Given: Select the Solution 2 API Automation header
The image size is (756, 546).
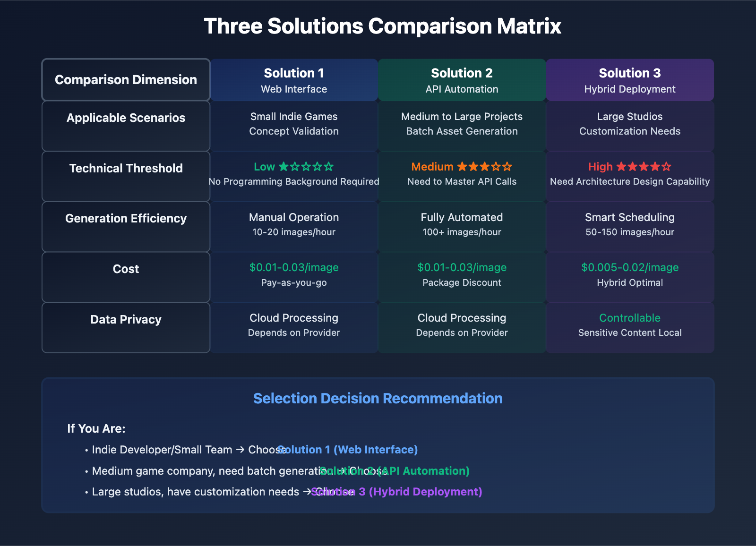Looking at the screenshot, I should coord(462,80).
